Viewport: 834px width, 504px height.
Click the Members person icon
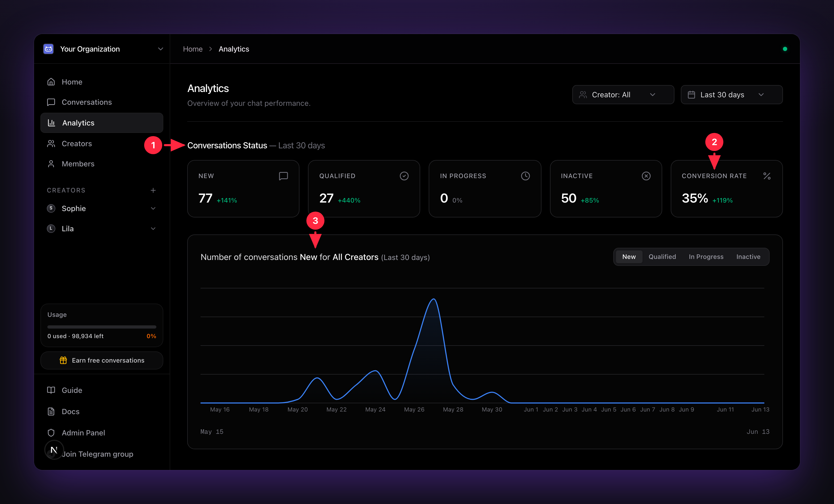[x=51, y=164]
